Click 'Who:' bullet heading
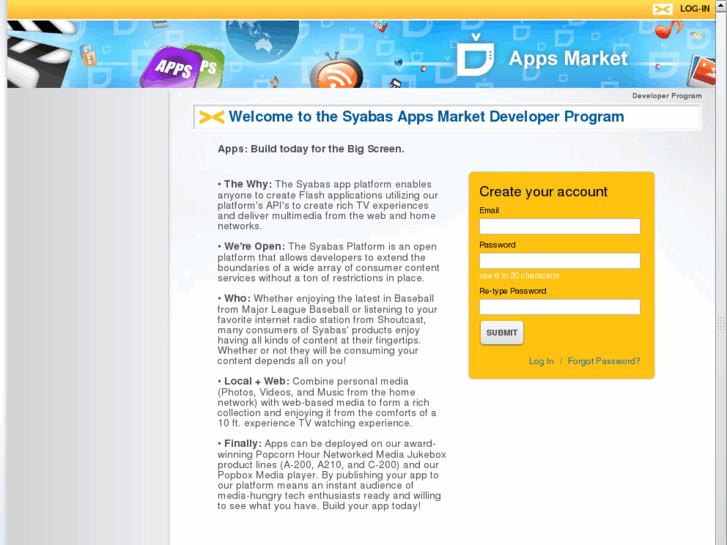727x545 pixels. point(237,298)
